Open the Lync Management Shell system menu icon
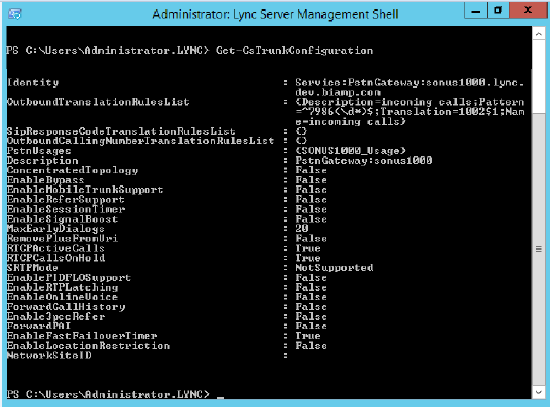The image size is (550, 407). (15, 14)
